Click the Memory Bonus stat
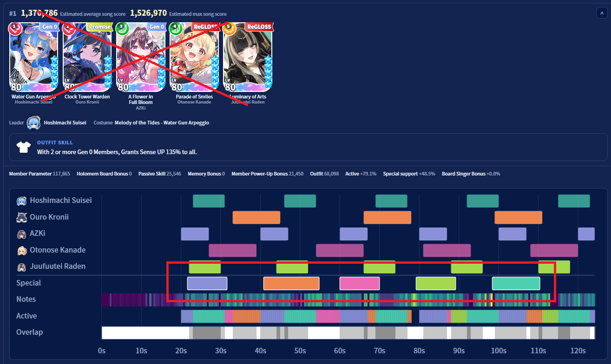611x364 pixels. (206, 174)
